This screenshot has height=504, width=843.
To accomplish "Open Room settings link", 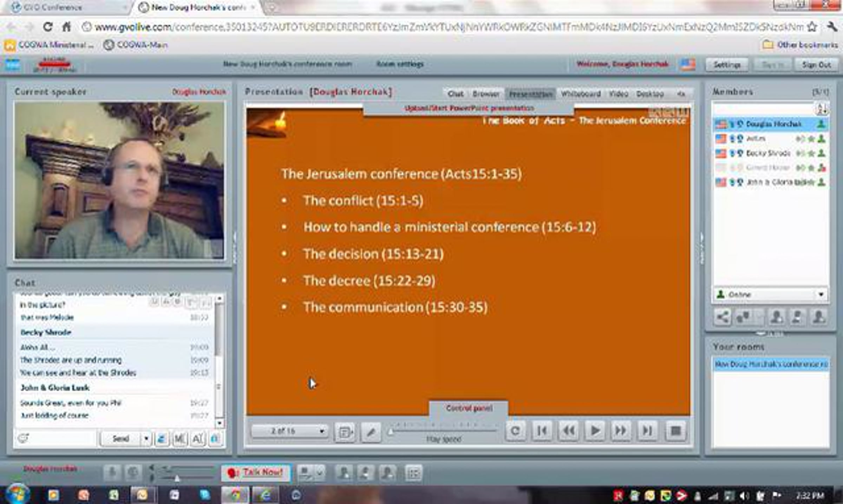I will coord(400,64).
